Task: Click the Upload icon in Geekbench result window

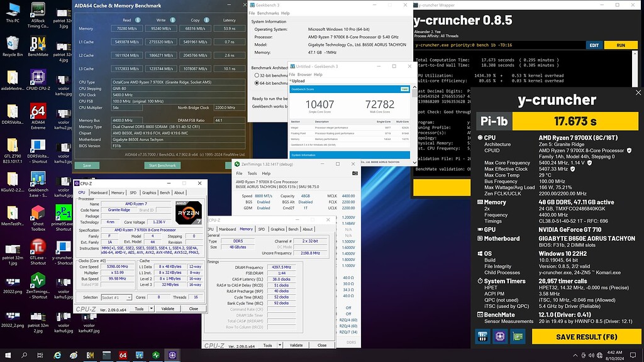Action: (291, 81)
